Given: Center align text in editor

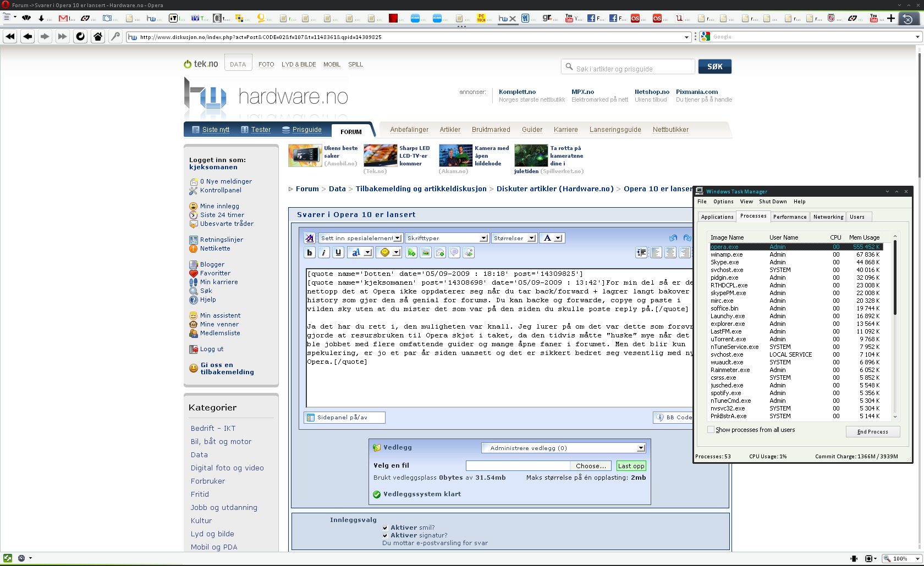Looking at the screenshot, I should 670,253.
